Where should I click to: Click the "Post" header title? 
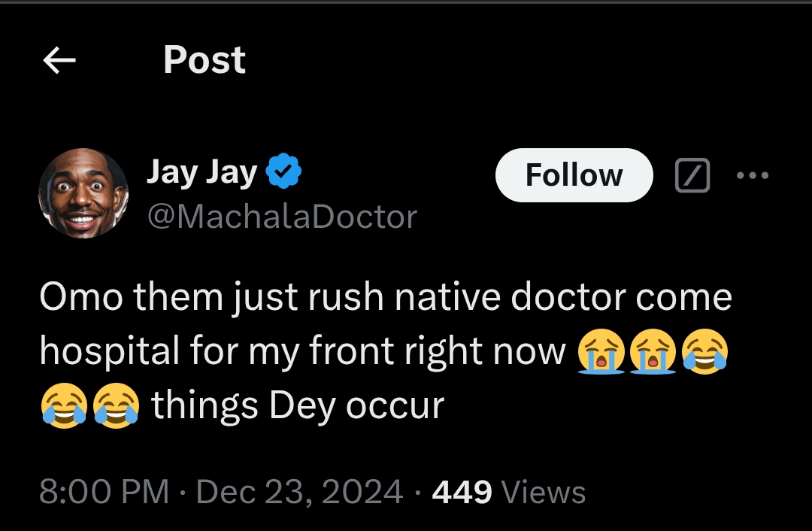pyautogui.click(x=204, y=60)
